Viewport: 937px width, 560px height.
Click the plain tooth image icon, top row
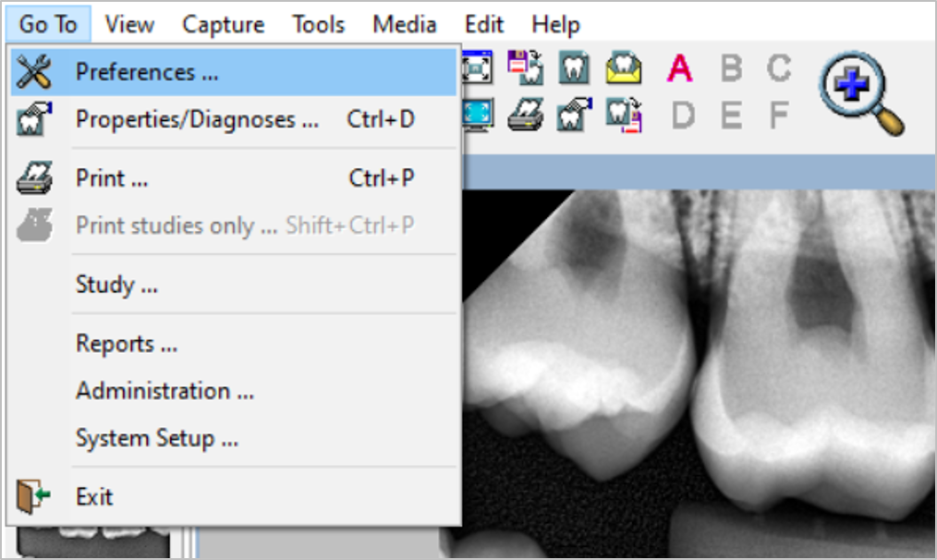pos(575,68)
